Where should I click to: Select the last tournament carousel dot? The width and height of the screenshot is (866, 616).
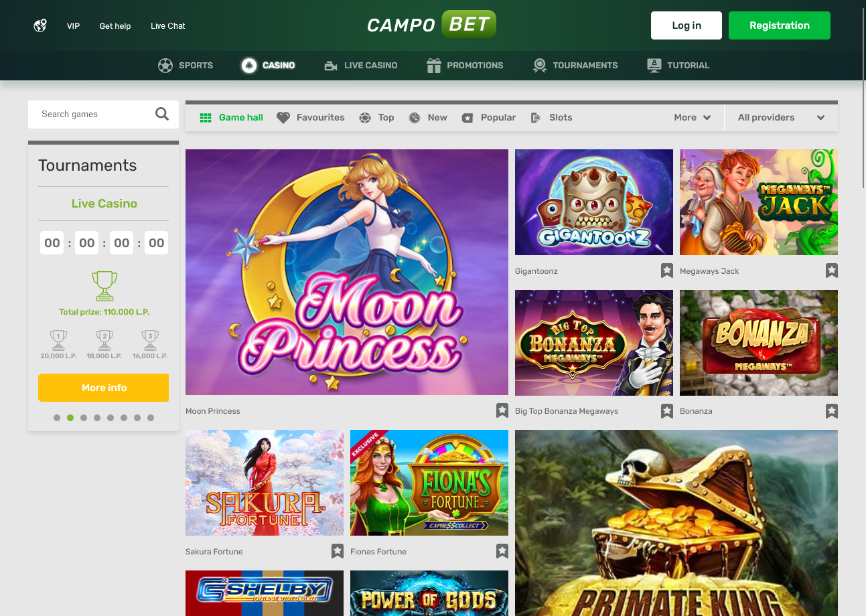pos(151,418)
